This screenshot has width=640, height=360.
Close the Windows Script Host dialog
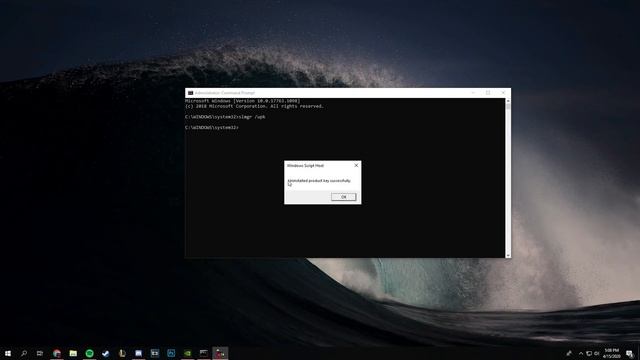[x=356, y=165]
